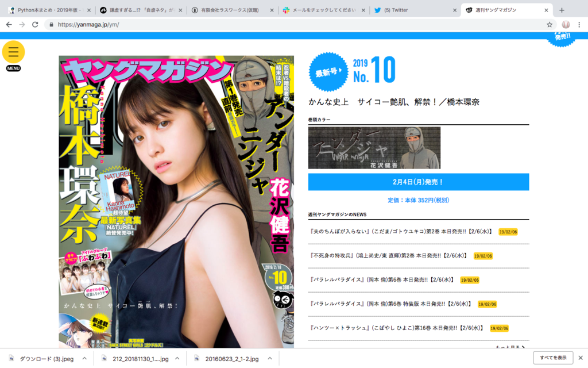Expand options for 212_20181130_1 jpg download

pyautogui.click(x=177, y=359)
